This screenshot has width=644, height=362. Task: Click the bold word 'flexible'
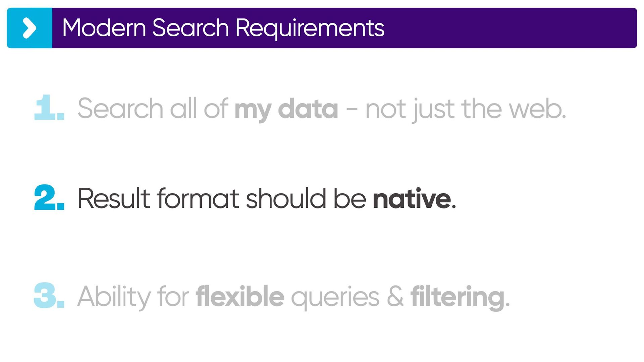(240, 296)
